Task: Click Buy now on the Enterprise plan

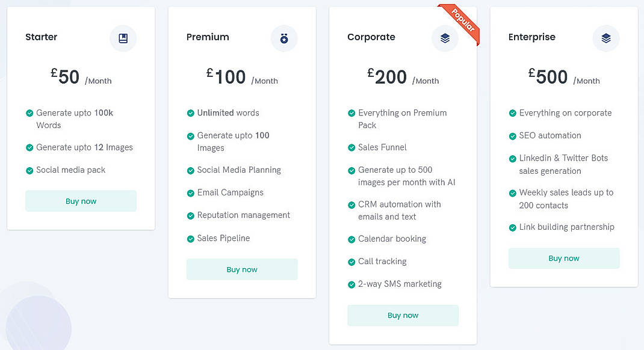Action: [564, 258]
